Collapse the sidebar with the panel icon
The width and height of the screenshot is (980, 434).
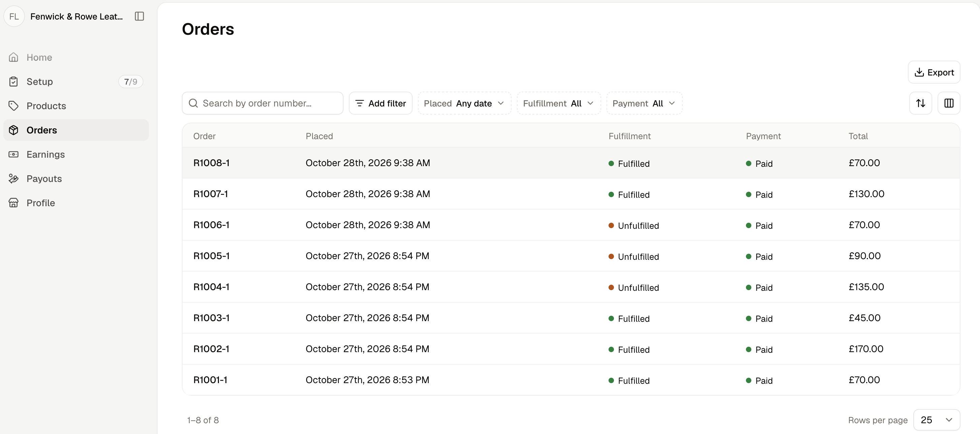tap(139, 17)
